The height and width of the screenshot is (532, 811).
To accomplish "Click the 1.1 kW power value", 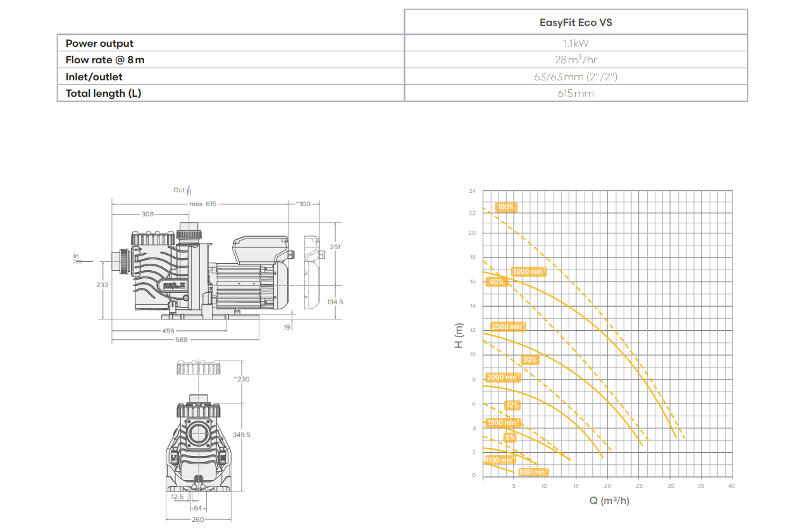I will pos(576,44).
